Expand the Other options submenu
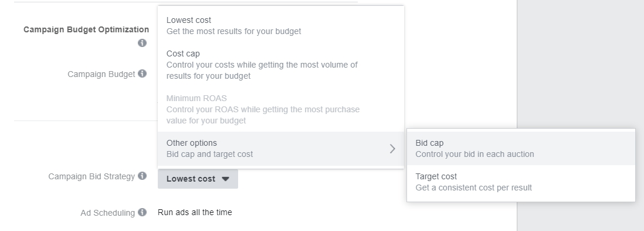 pos(280,149)
